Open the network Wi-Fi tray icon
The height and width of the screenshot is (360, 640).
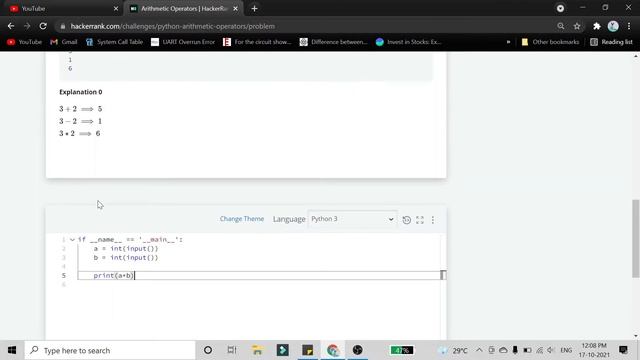click(x=540, y=350)
